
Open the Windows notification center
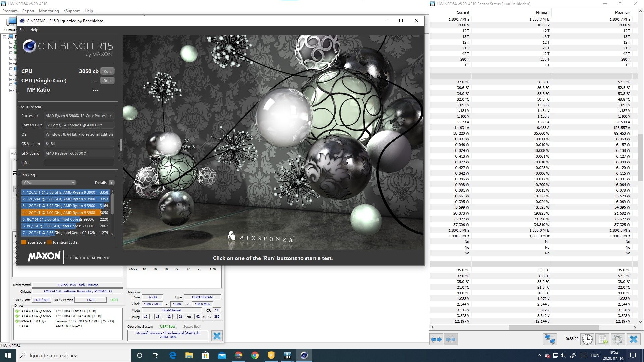coord(633,355)
